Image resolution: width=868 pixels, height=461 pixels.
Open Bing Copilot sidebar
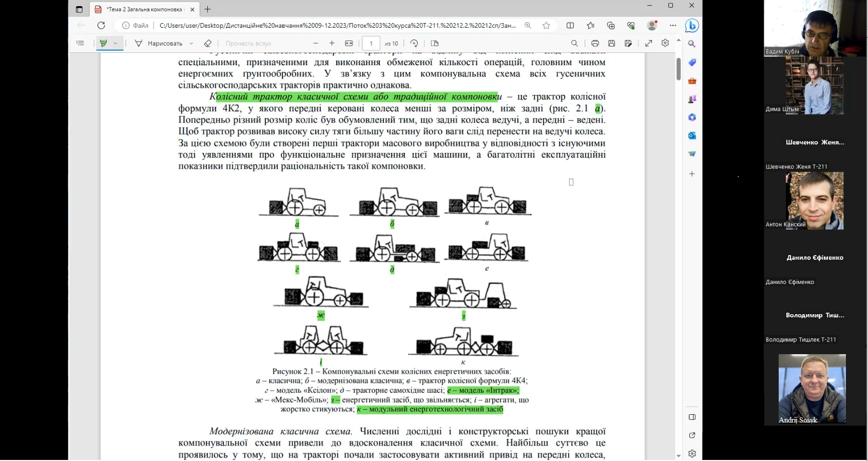[692, 25]
